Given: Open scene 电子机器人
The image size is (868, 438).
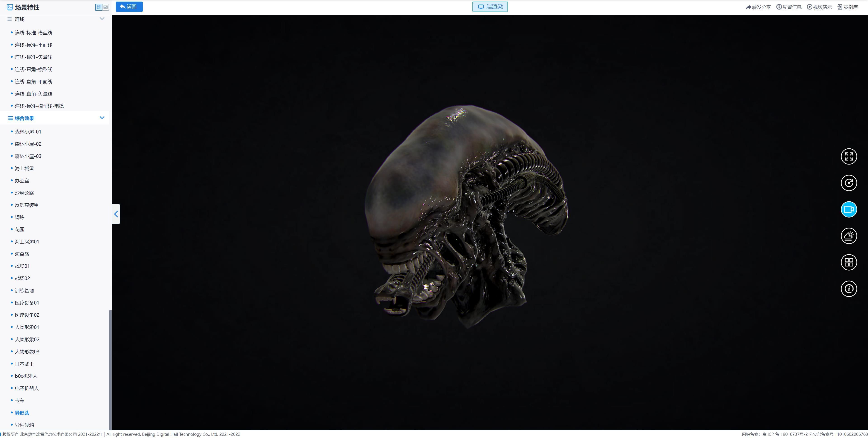Looking at the screenshot, I should (27, 388).
